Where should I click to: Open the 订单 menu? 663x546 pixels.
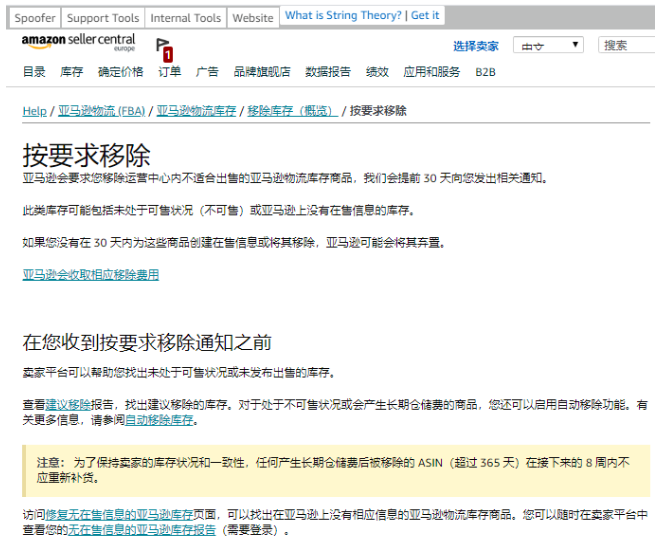coord(170,72)
